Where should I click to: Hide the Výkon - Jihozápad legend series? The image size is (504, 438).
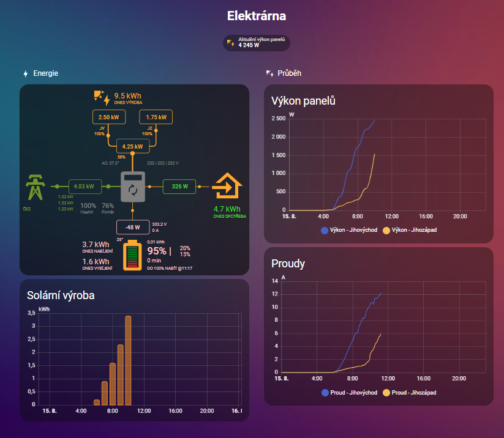pyautogui.click(x=410, y=231)
